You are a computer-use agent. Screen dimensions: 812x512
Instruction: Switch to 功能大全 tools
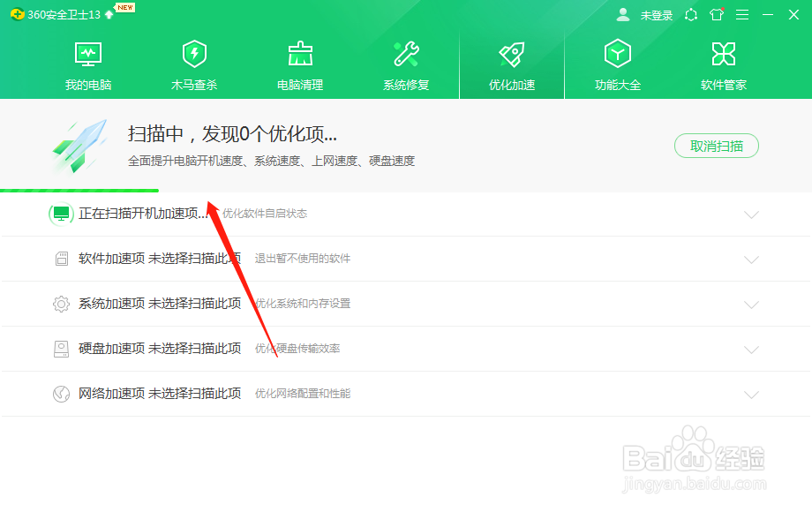coord(617,64)
